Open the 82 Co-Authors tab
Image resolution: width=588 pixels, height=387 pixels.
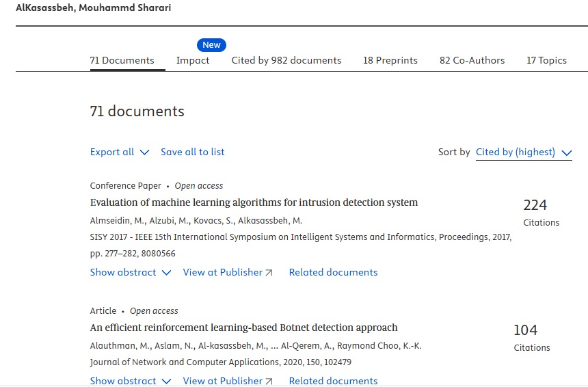pos(472,60)
